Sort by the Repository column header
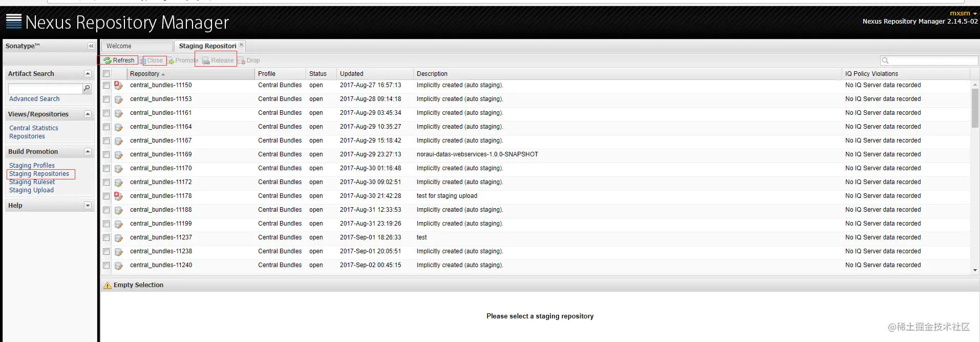The width and height of the screenshot is (980, 342). coord(191,74)
